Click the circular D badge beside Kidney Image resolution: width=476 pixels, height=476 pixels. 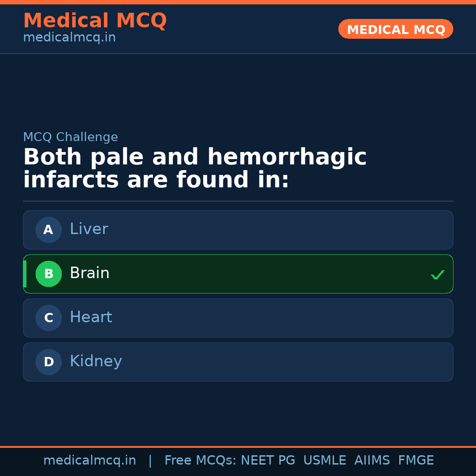48,362
